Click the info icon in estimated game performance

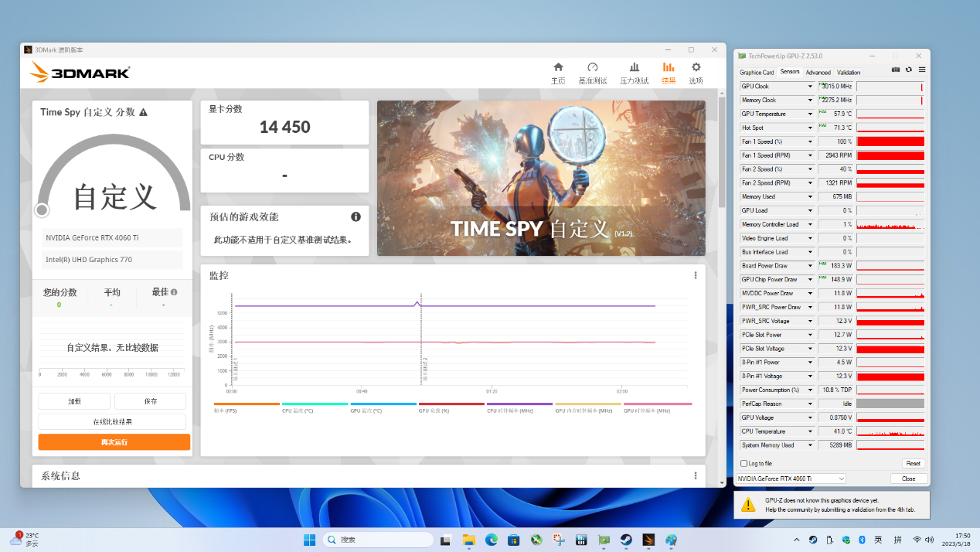pyautogui.click(x=356, y=217)
